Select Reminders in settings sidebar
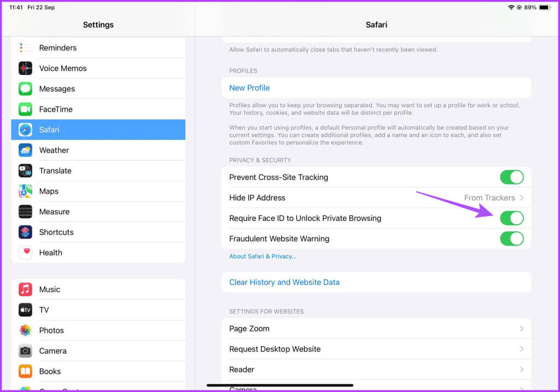Viewport: 560px width, 392px height. [x=98, y=48]
